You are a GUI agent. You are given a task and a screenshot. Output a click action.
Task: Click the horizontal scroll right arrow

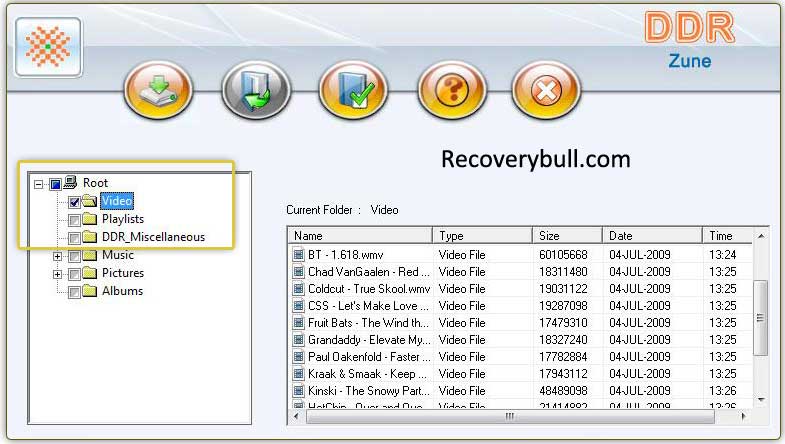click(743, 416)
